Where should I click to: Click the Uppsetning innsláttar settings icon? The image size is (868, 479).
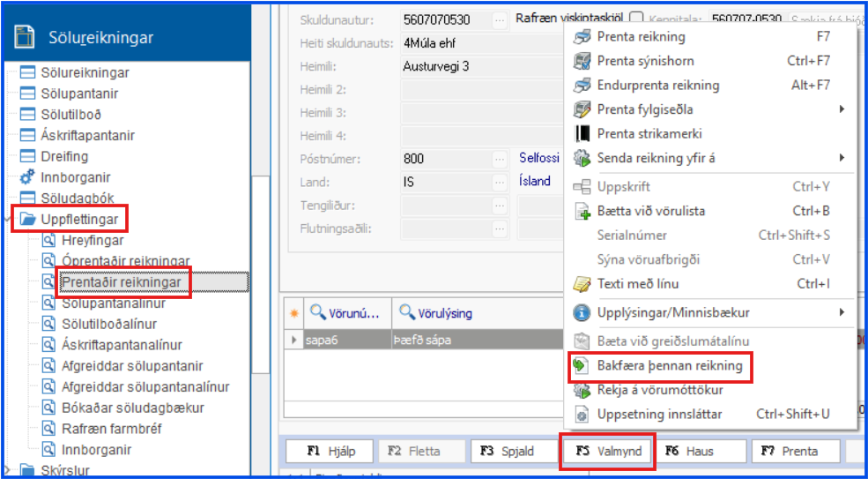[582, 415]
